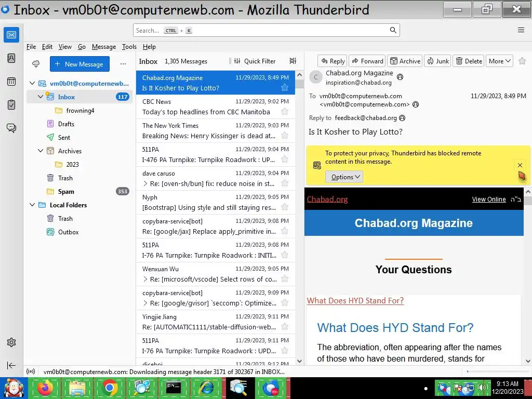Collapse the spaces toolbar
The height and width of the screenshot is (399, 532).
(x=11, y=365)
